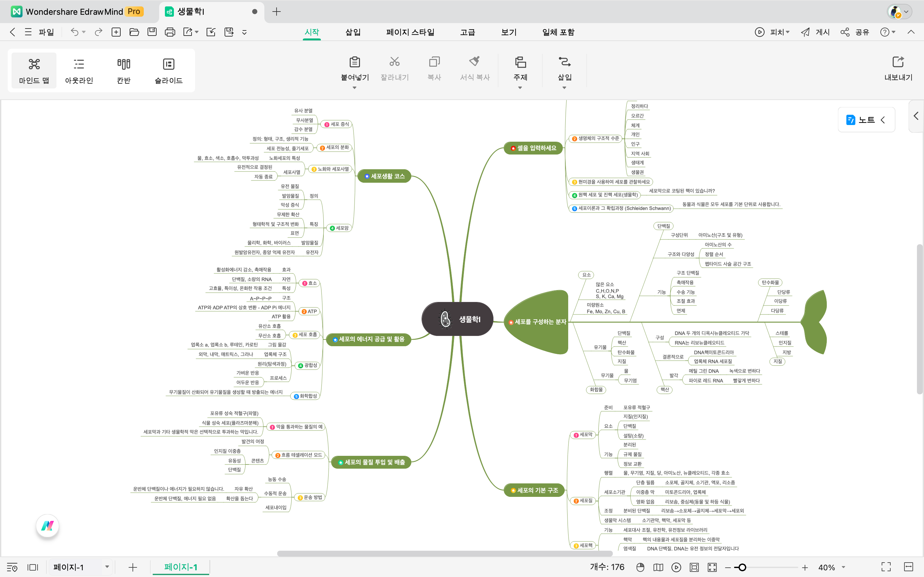Click the fit-to-page icon in the status bar
Viewport: 924px width, 577px height.
694,567
